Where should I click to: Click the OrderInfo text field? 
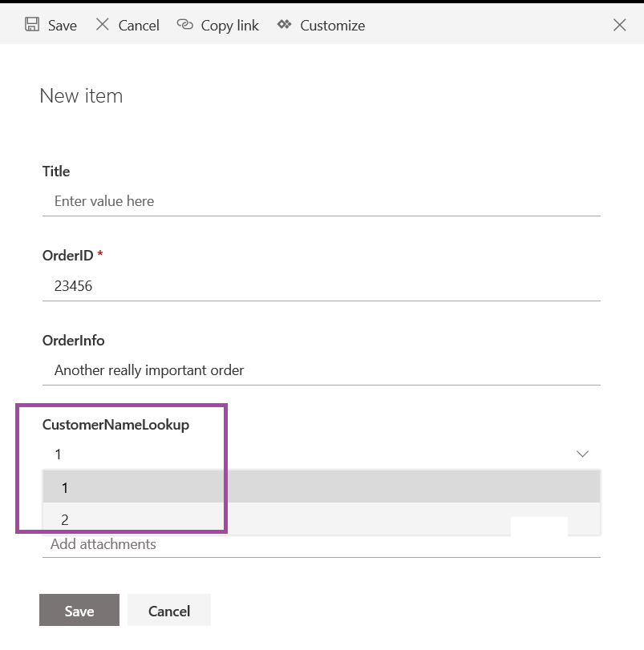(x=322, y=370)
